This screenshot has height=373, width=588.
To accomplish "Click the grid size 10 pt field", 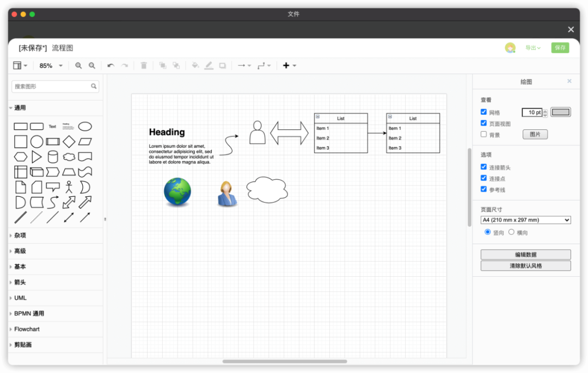I will click(x=532, y=113).
